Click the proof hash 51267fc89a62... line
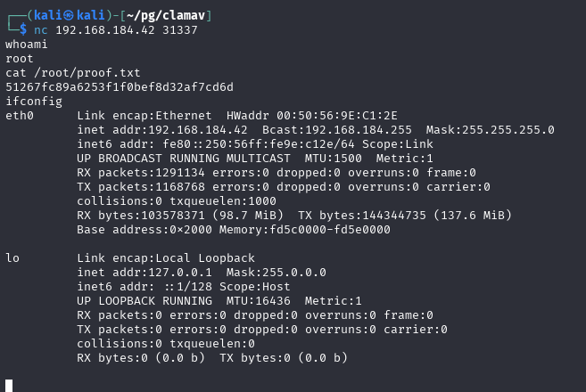 tap(120, 87)
